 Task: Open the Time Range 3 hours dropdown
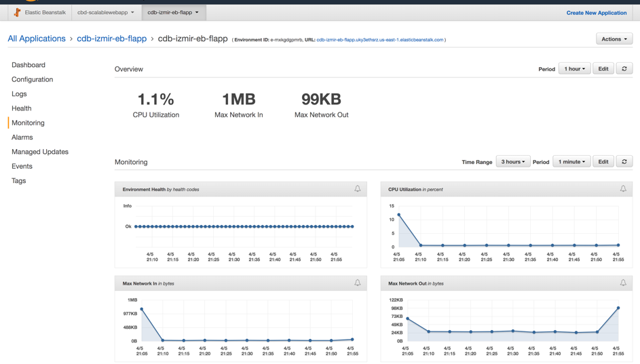[x=513, y=162]
